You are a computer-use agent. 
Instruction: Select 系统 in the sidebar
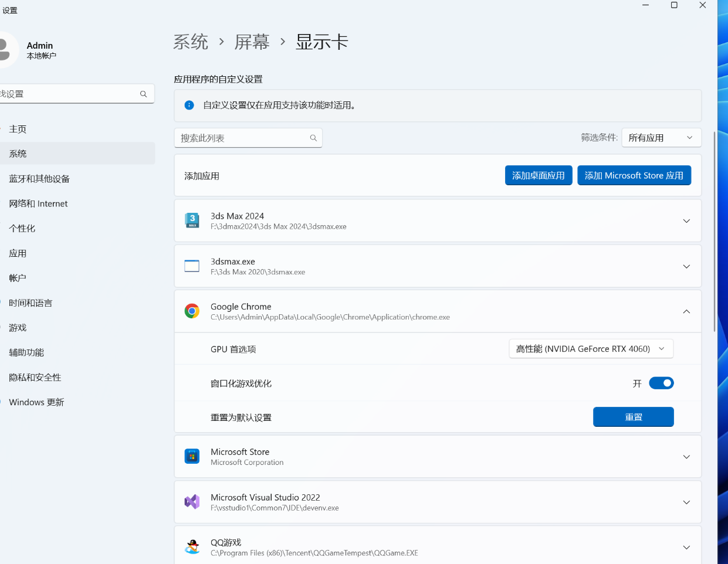[76, 154]
